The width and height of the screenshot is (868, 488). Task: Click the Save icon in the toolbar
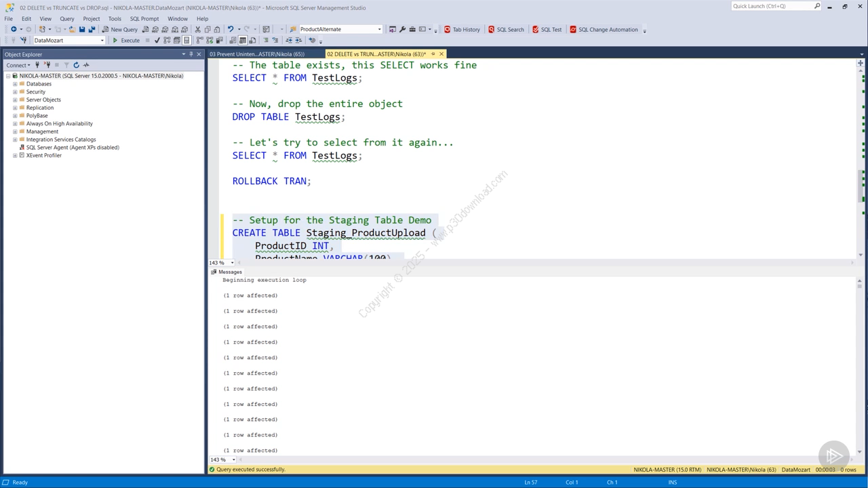click(82, 29)
